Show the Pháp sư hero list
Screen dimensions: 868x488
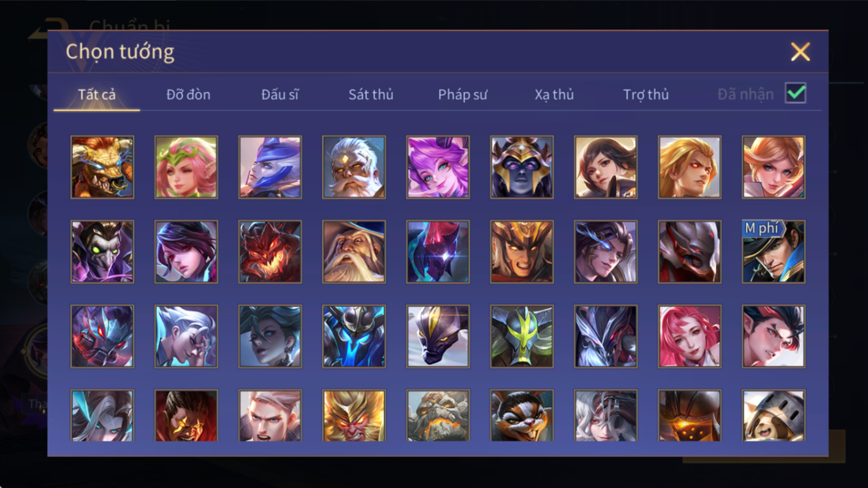(x=463, y=95)
